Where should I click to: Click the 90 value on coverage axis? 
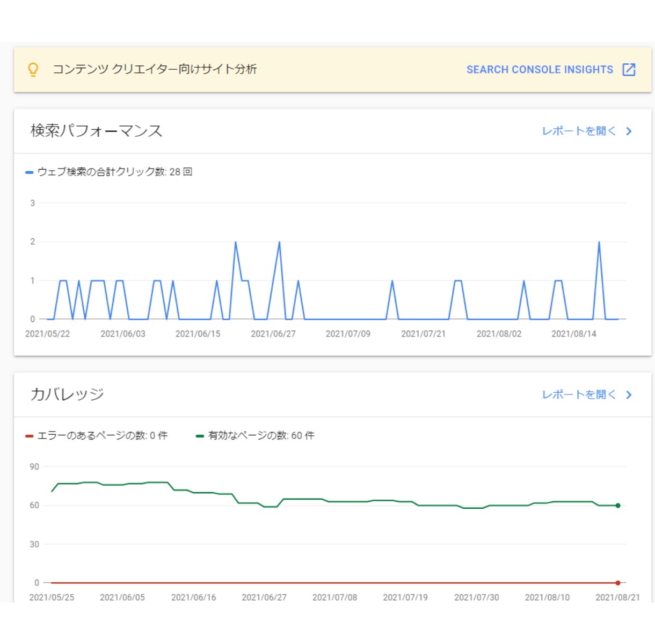point(34,467)
